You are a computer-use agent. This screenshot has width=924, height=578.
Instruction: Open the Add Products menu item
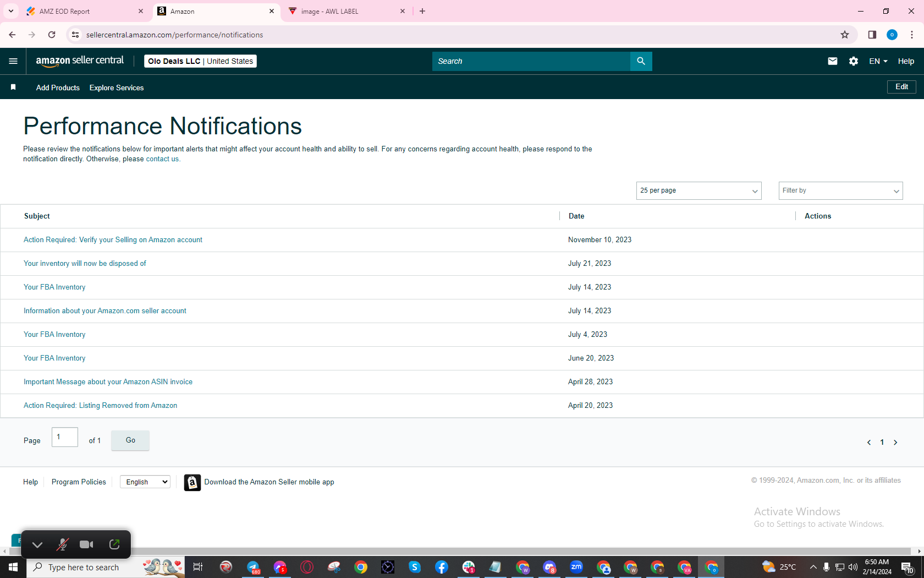[58, 88]
